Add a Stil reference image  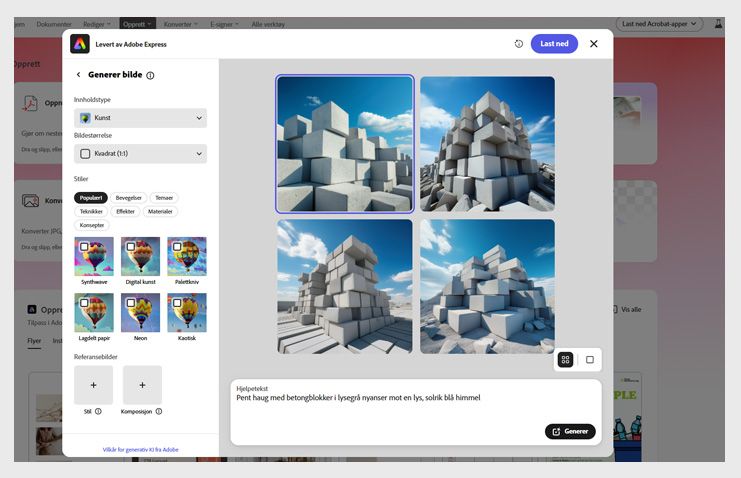pos(94,385)
